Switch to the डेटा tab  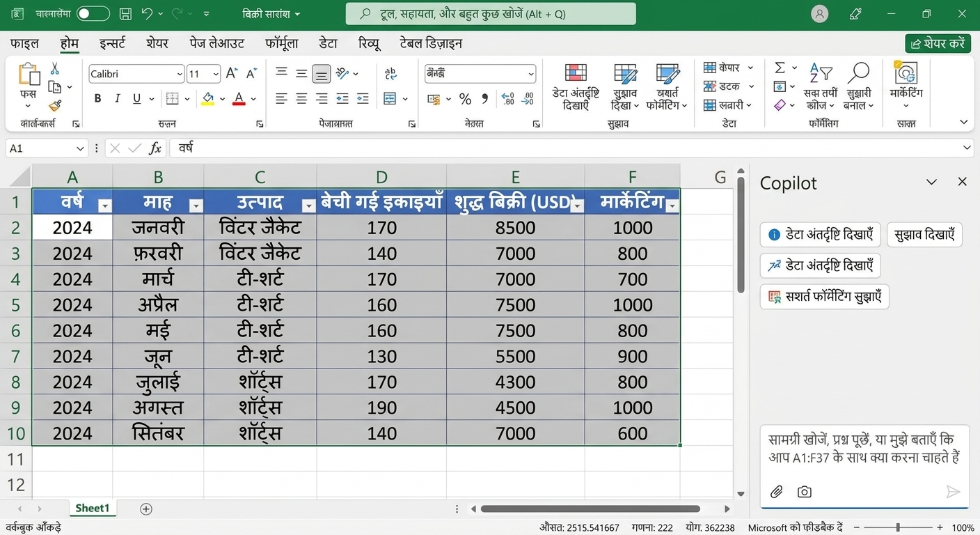(x=329, y=43)
